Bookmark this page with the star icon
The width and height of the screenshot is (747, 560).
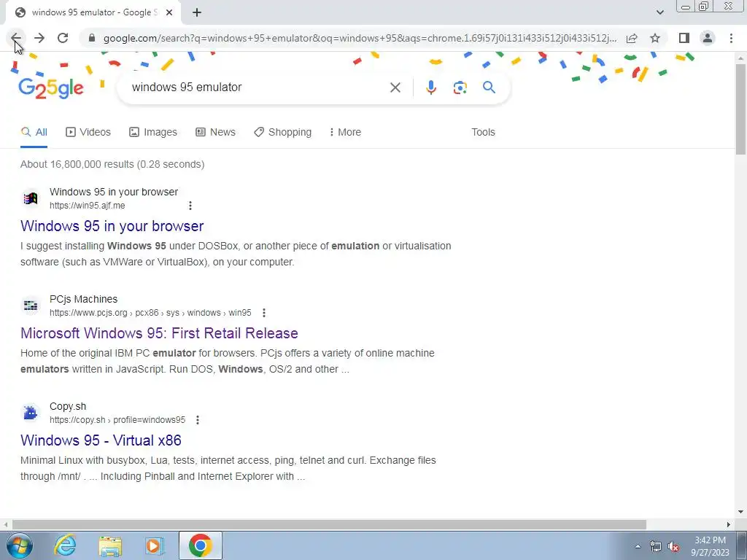coord(655,38)
